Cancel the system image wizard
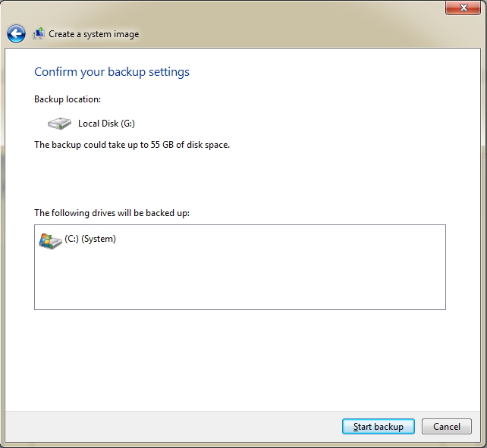This screenshot has width=487, height=448. point(447,426)
